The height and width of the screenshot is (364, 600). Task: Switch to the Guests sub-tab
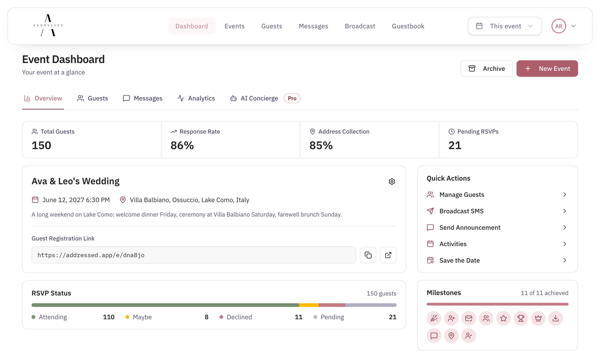point(93,98)
